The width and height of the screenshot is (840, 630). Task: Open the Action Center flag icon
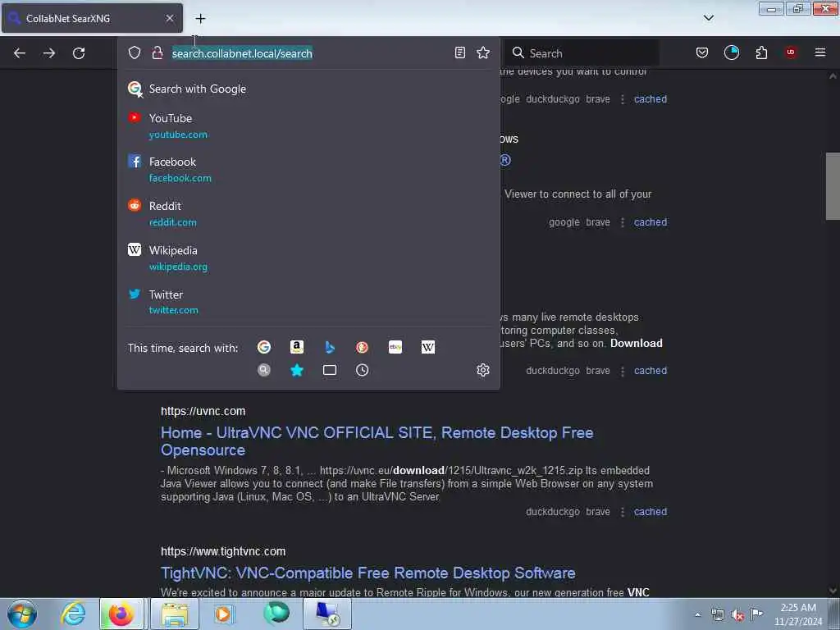(x=757, y=614)
